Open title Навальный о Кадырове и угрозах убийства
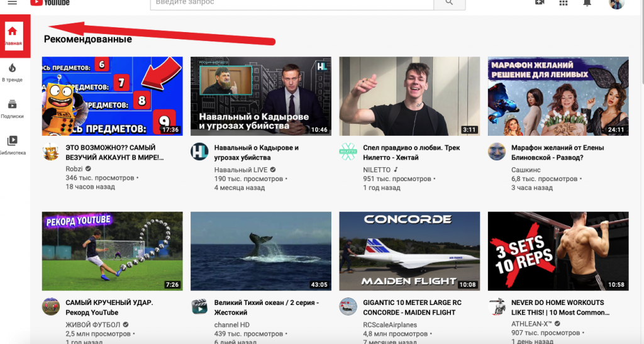This screenshot has width=644, height=344. [257, 152]
